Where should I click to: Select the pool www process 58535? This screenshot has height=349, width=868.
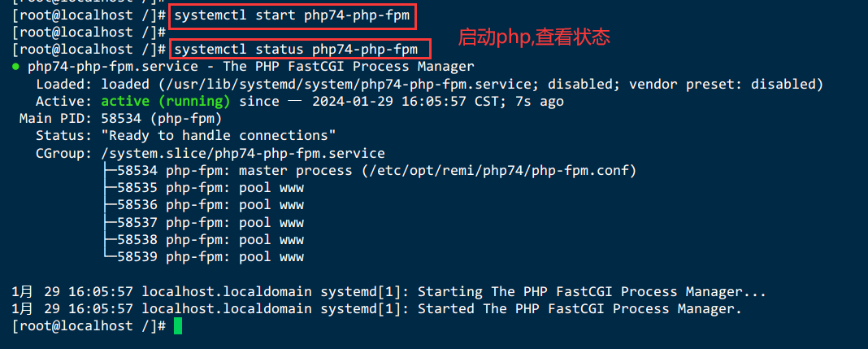tap(204, 188)
